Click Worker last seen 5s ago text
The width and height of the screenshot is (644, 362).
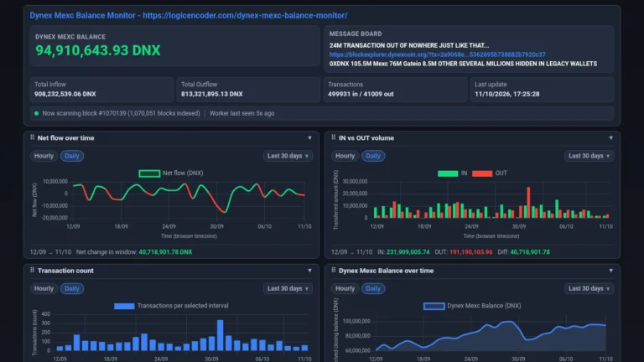click(x=241, y=113)
